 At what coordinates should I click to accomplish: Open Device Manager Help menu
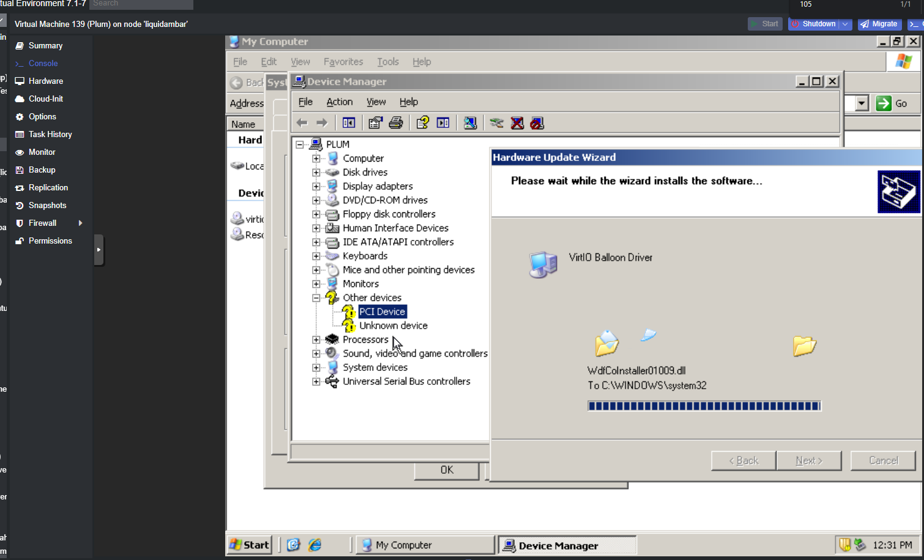point(409,102)
